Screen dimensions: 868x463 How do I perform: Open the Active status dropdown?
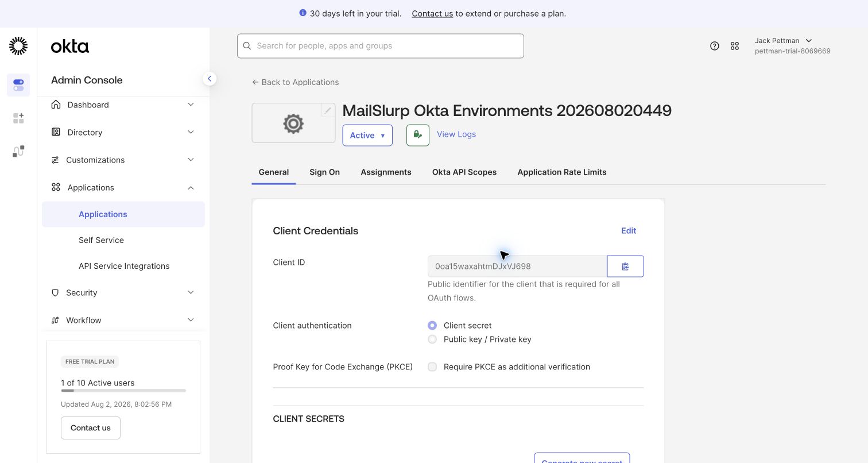tap(367, 135)
